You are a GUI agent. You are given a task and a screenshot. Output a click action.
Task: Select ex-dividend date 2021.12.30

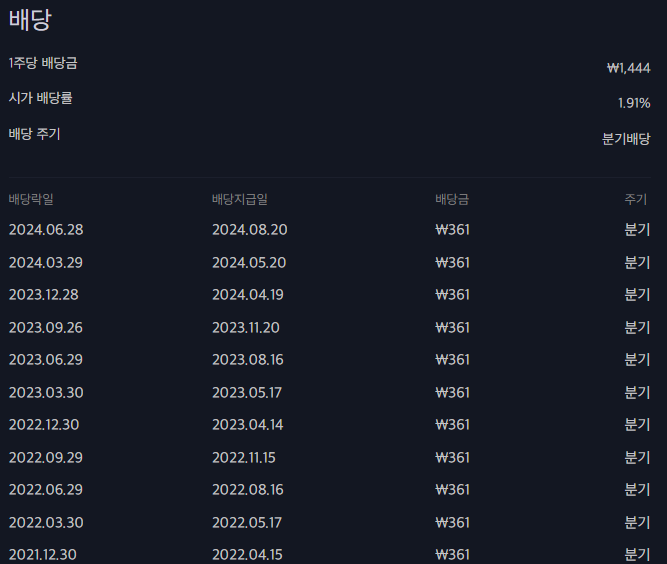pyautogui.click(x=43, y=555)
